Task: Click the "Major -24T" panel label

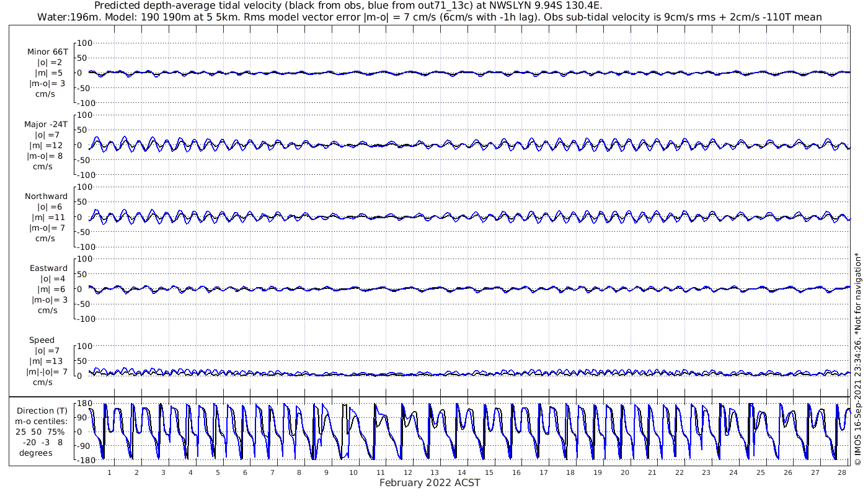Action: click(x=46, y=124)
